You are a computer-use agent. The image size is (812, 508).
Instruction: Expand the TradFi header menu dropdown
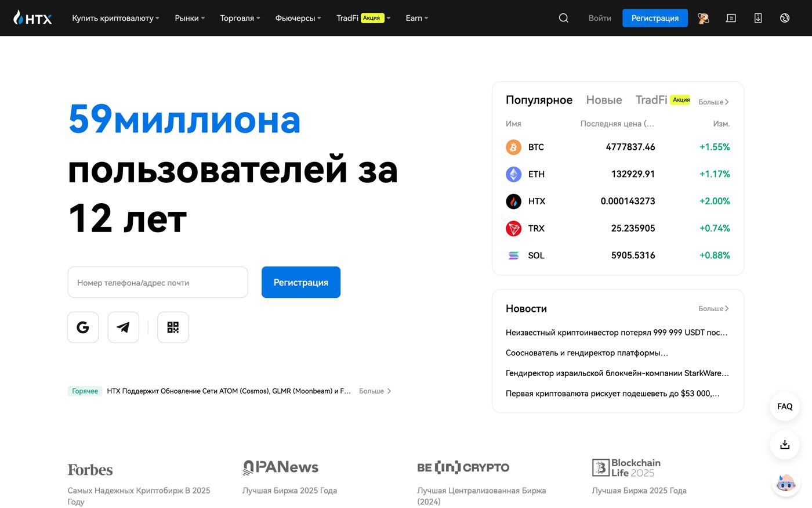[364, 18]
